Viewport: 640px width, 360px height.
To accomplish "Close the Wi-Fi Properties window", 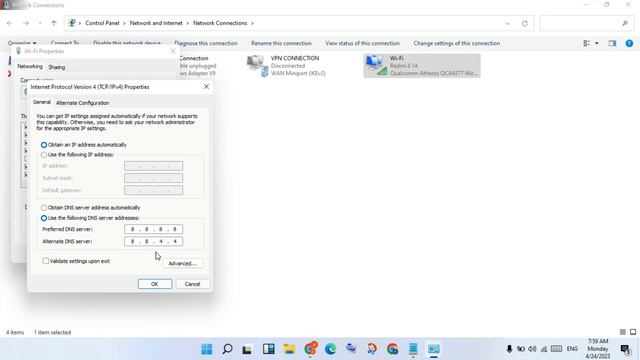I will (x=173, y=51).
